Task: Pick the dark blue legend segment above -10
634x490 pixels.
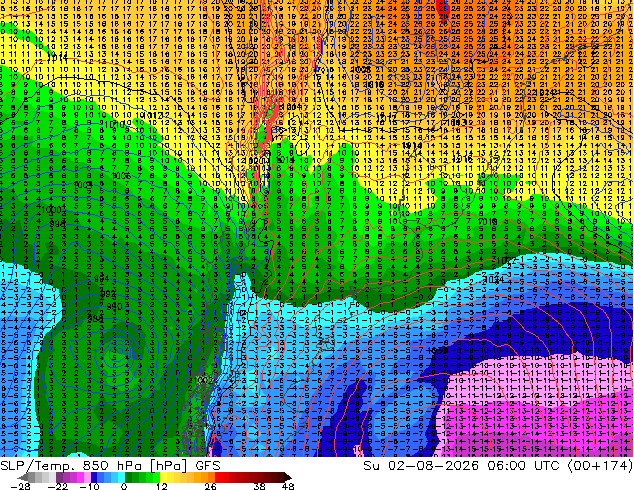Action: click(x=94, y=477)
